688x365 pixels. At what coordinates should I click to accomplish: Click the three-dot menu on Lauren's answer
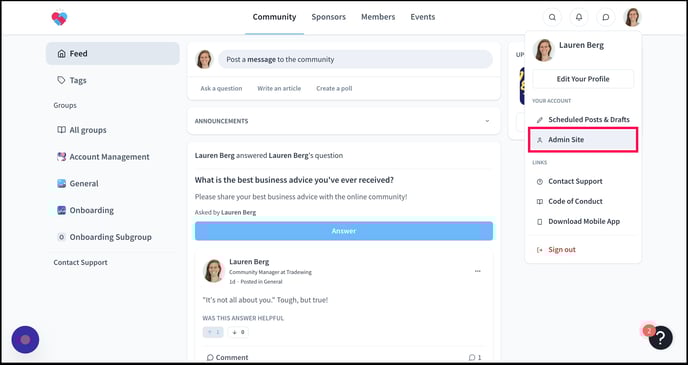click(x=477, y=271)
